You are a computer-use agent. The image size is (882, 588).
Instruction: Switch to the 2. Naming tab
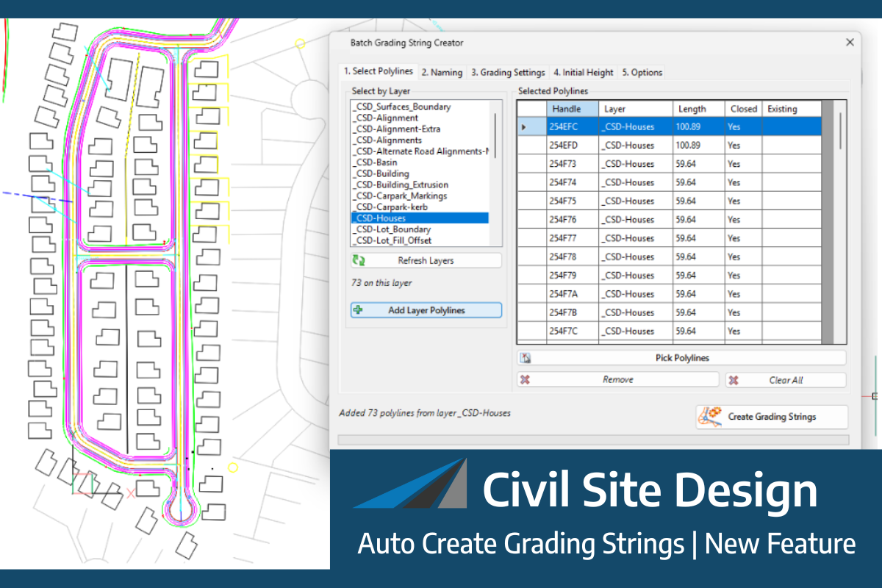(x=442, y=72)
